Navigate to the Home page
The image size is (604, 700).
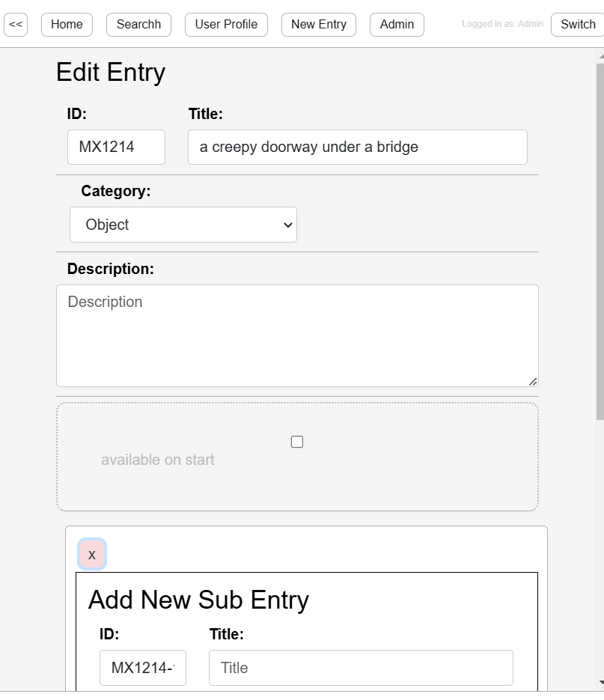click(66, 24)
